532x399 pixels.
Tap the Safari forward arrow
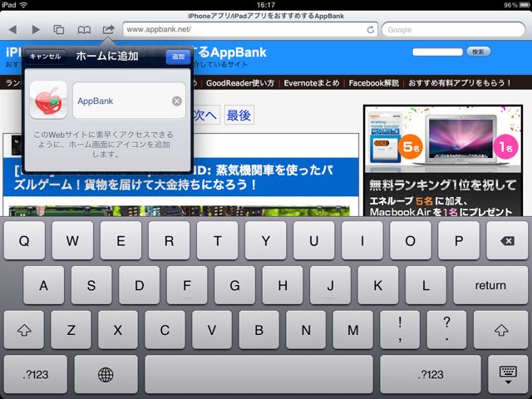(x=35, y=30)
